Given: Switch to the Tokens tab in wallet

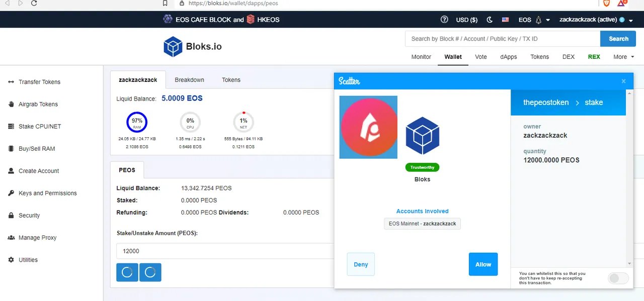Looking at the screenshot, I should click(231, 80).
